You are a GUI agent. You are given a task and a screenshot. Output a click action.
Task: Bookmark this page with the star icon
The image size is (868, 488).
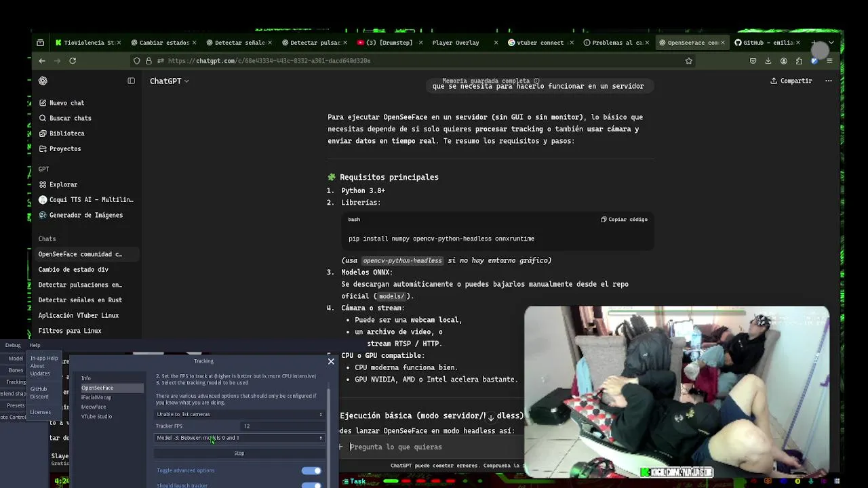click(689, 60)
